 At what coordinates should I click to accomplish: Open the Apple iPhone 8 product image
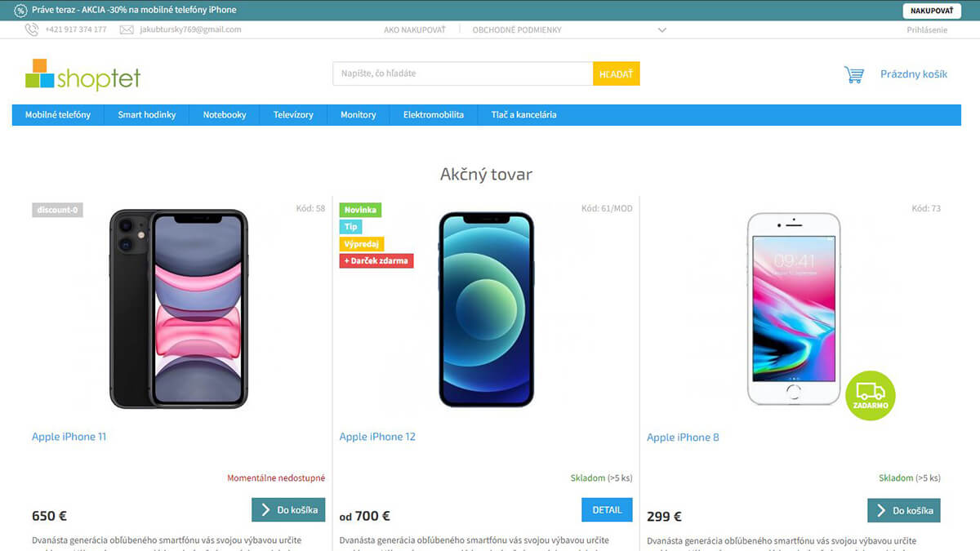coord(794,309)
